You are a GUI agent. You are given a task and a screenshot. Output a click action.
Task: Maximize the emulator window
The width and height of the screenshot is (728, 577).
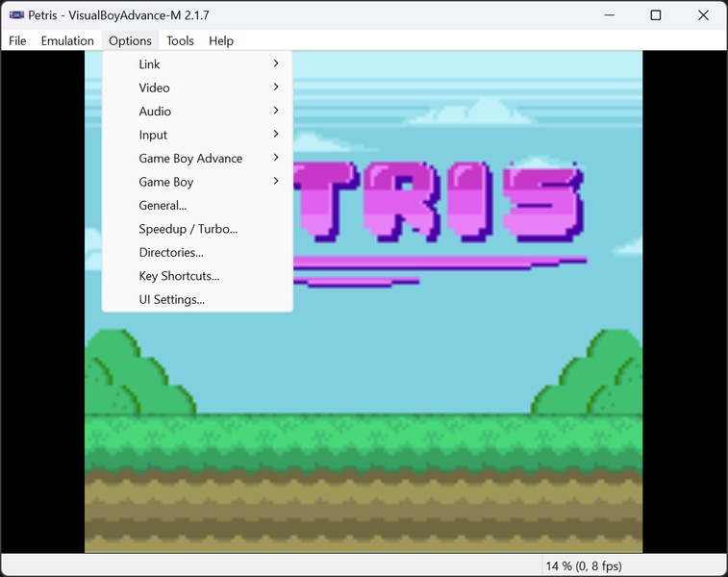point(655,15)
